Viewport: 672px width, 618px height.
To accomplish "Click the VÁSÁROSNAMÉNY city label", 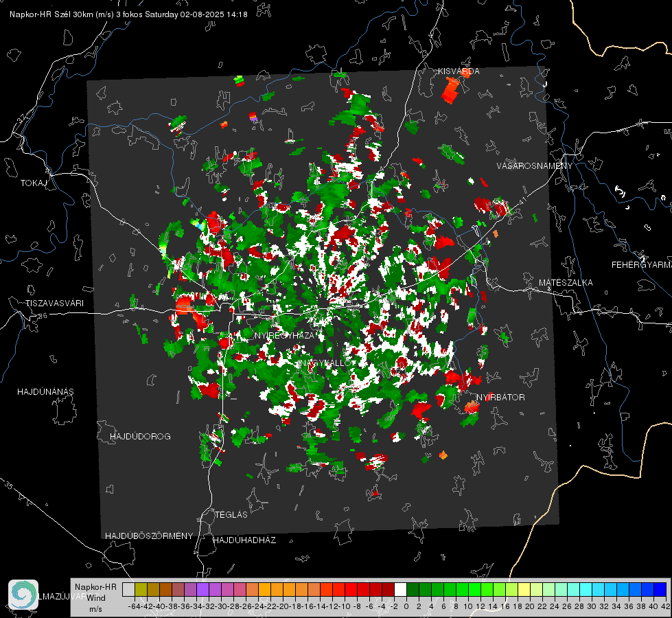I will [535, 166].
